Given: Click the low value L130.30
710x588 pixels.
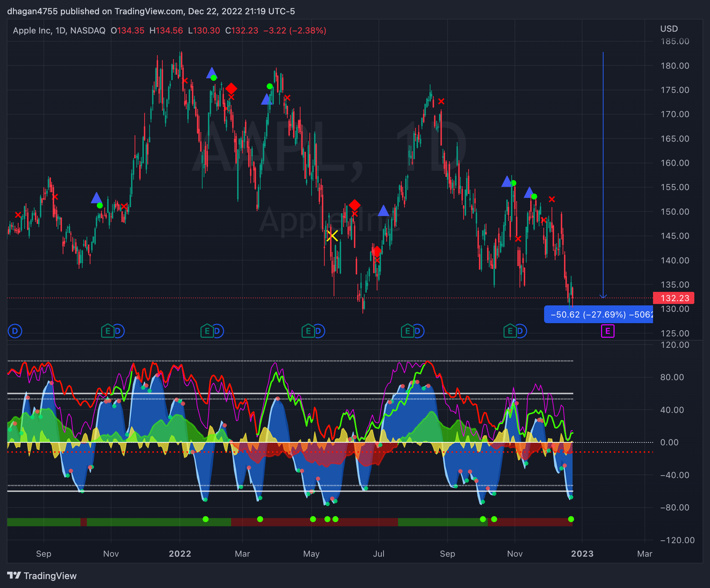Looking at the screenshot, I should point(204,31).
